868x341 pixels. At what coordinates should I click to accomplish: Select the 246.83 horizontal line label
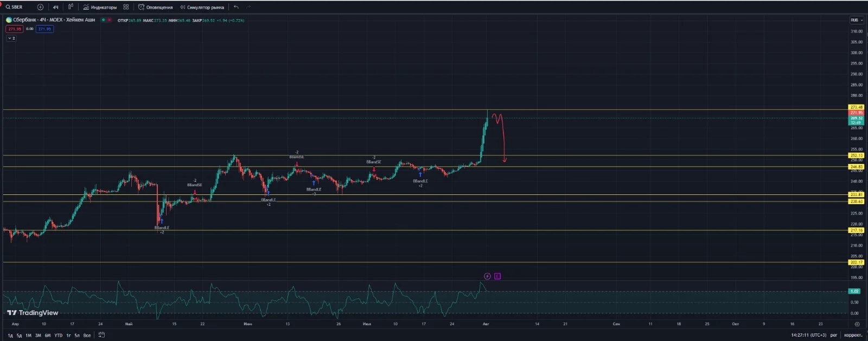point(857,167)
